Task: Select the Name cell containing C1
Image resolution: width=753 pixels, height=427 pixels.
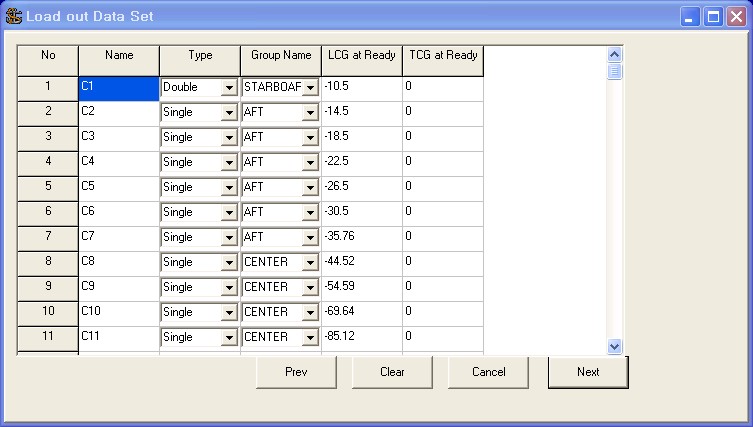Action: (118, 88)
